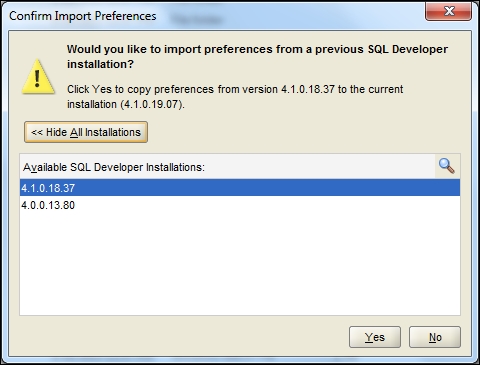
Task: Click 4.1.0.18.37 within the description sentence
Action: click(x=308, y=89)
